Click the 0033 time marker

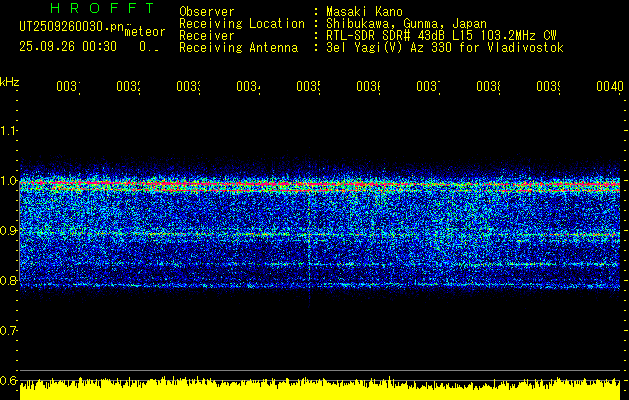pyautogui.click(x=189, y=86)
